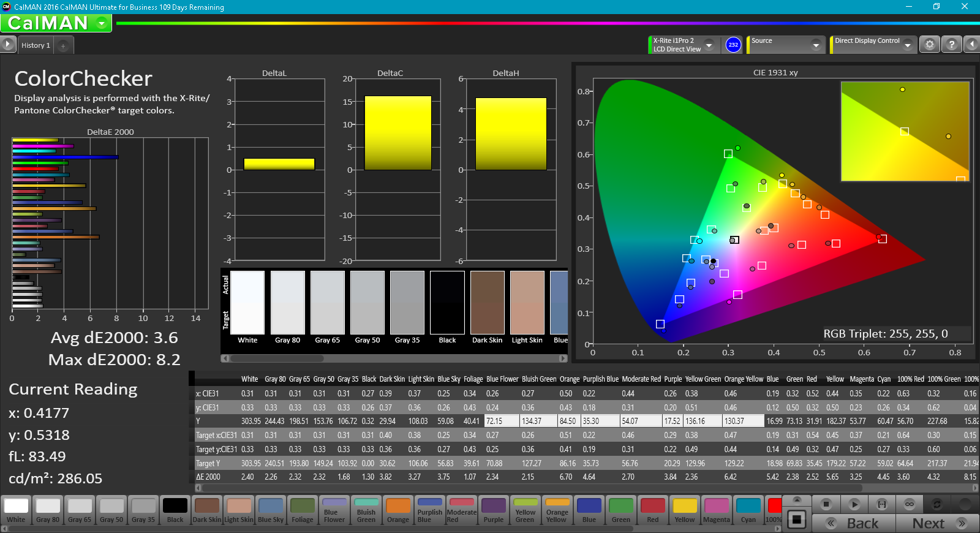
Task: Expand the left panel with arrow button
Action: tap(7, 45)
